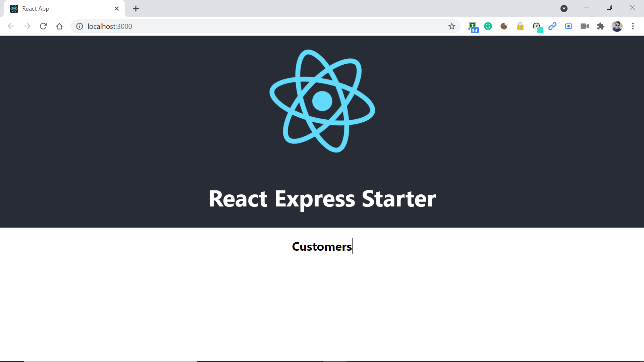The image size is (644, 362).
Task: Click the Grammarly extension icon
Action: click(x=488, y=26)
